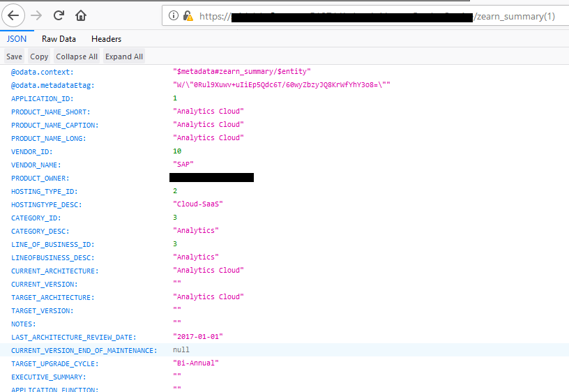Select the "2017-01-01" date value
This screenshot has width=569, height=392.
click(x=198, y=336)
